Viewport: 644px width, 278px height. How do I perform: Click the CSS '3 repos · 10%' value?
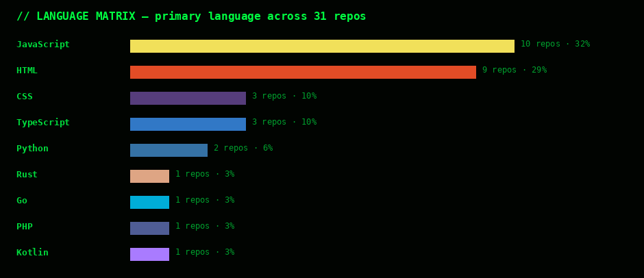click(284, 96)
